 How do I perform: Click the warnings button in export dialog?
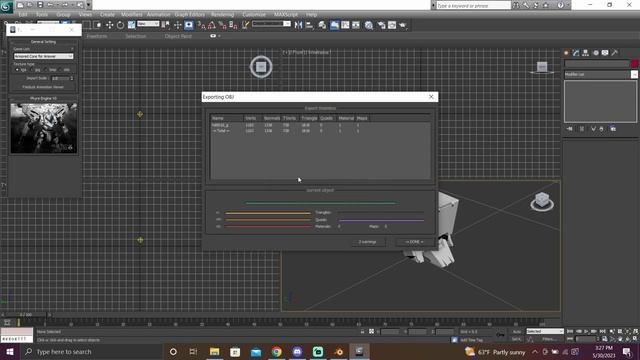click(367, 242)
